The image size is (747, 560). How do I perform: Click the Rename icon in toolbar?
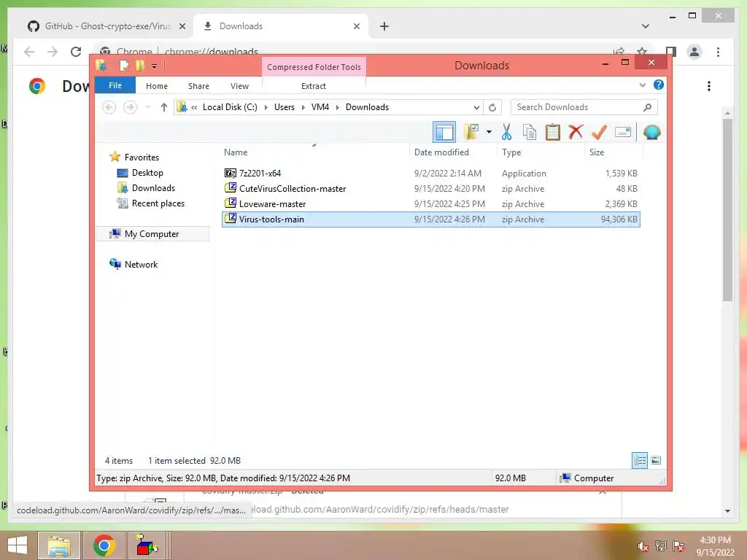click(623, 132)
